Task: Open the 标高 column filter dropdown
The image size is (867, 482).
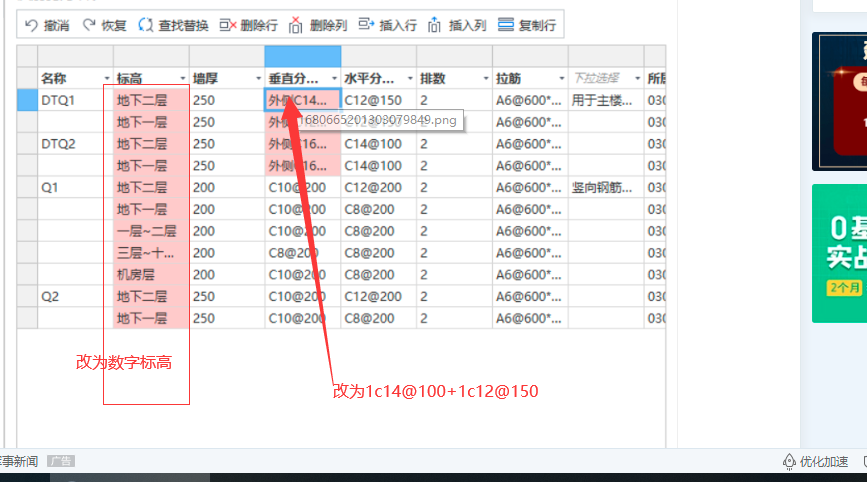Action: (x=183, y=78)
